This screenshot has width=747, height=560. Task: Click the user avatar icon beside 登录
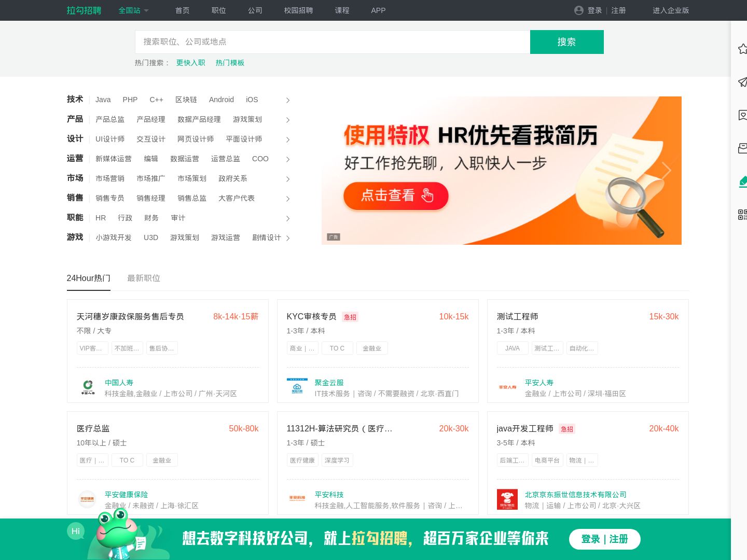pos(579,10)
